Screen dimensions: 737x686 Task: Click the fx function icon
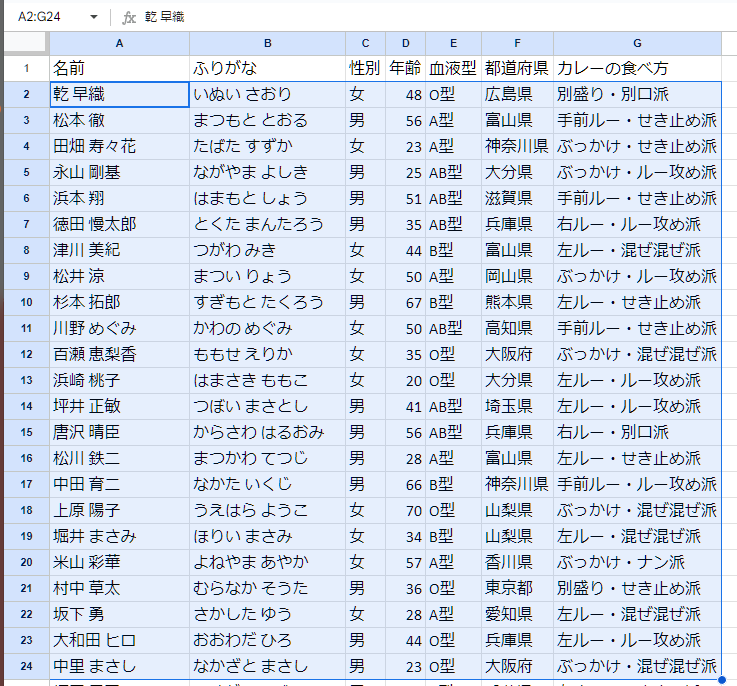[x=129, y=17]
